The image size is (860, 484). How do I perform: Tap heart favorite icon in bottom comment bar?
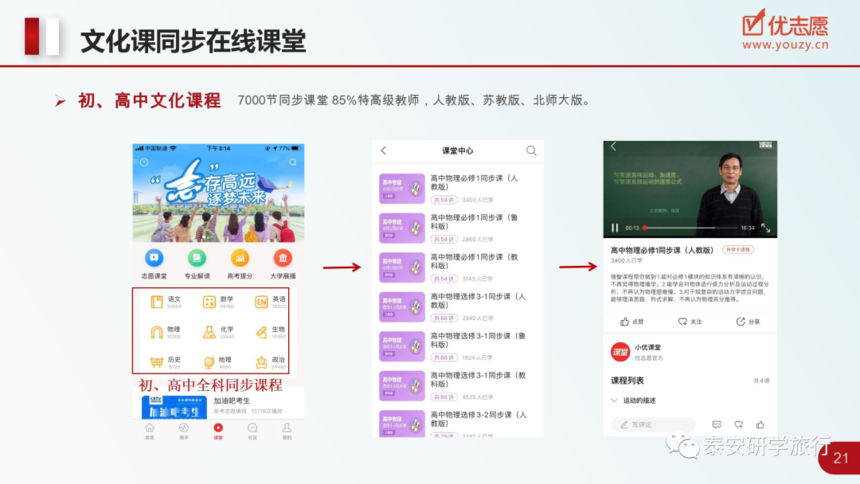click(x=738, y=425)
